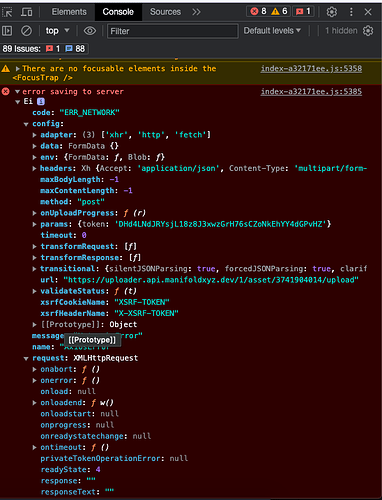Expand the onerror function
Image resolution: width=382 pixels, height=500 pixels.
(x=34, y=380)
